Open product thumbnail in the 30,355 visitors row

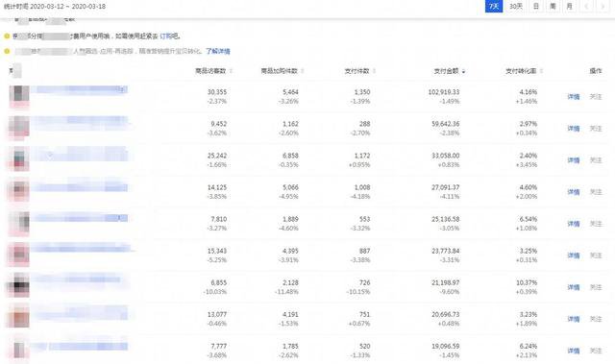[19, 97]
